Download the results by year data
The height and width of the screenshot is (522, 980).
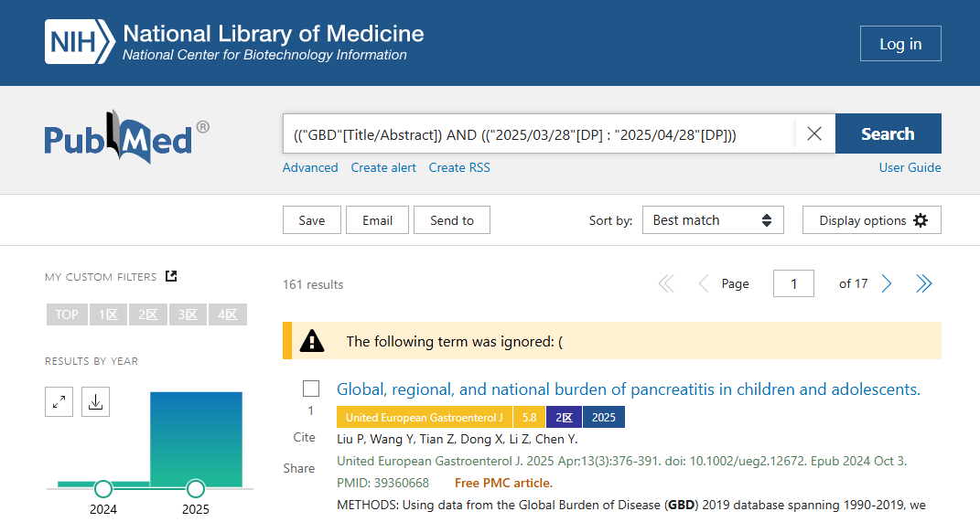tap(96, 402)
